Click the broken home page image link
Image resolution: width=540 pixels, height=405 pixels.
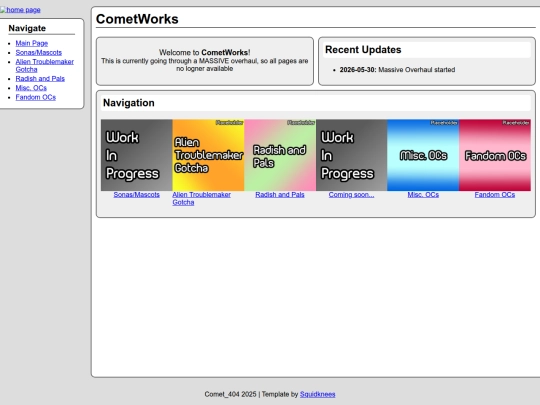(x=20, y=10)
